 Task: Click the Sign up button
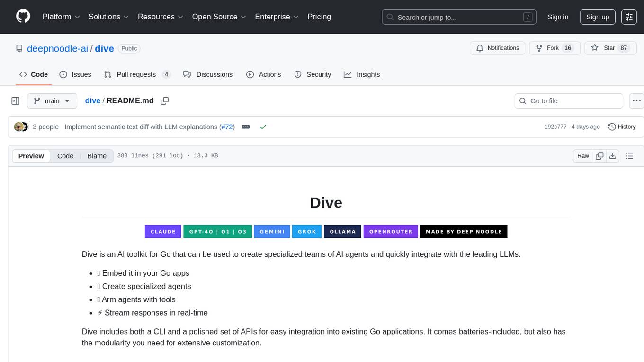(598, 17)
